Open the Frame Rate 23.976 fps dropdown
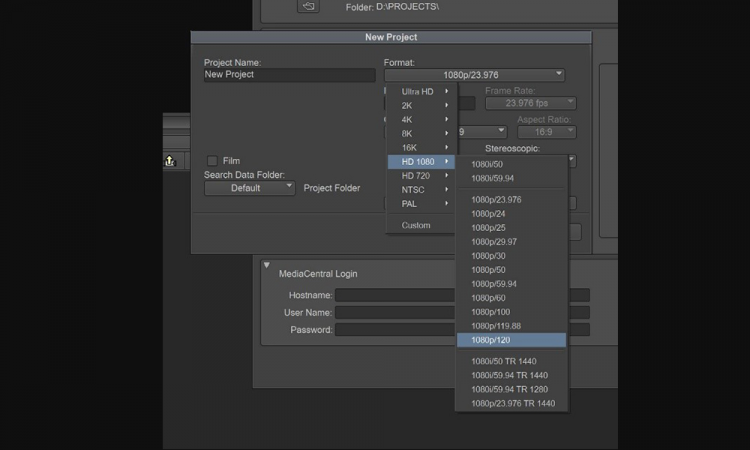750x450 pixels. click(529, 103)
